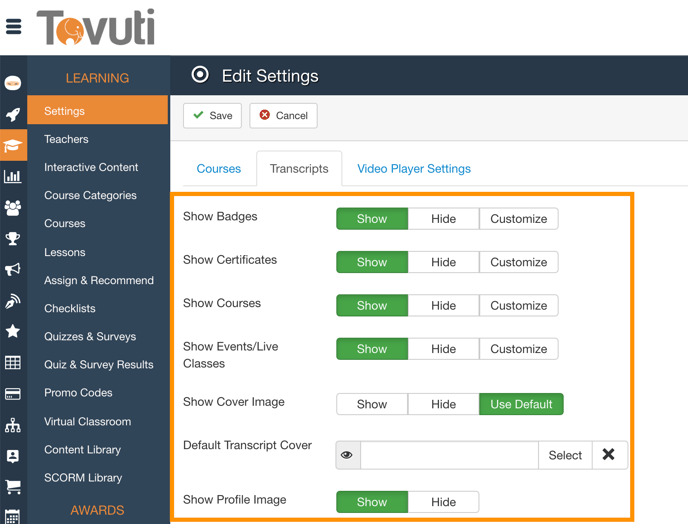
Task: Open the bar chart reports icon
Action: (13, 177)
